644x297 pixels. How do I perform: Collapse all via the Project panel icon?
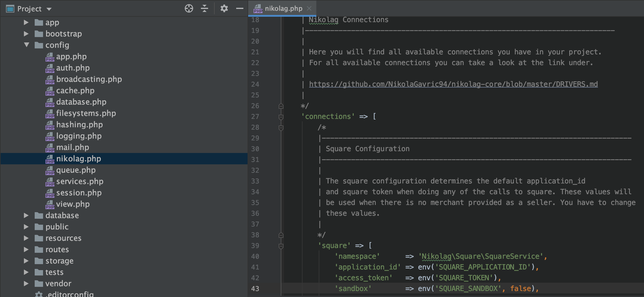[x=205, y=8]
